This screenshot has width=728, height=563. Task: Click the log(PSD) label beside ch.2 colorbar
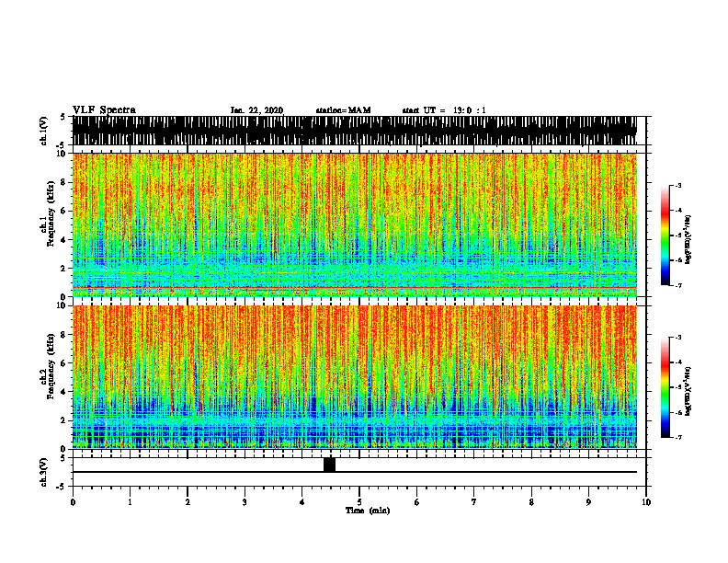click(688, 392)
